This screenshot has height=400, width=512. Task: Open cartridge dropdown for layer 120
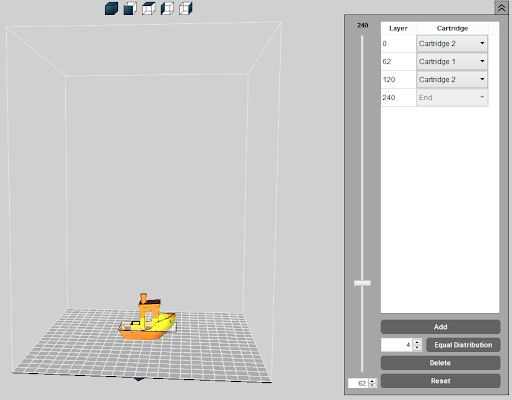[452, 79]
